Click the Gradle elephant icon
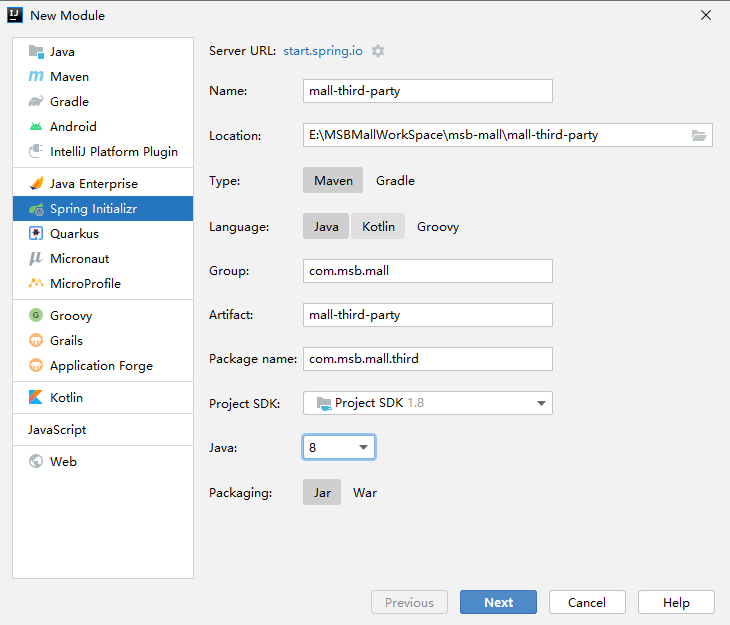Viewport: 730px width, 625px height. [36, 102]
